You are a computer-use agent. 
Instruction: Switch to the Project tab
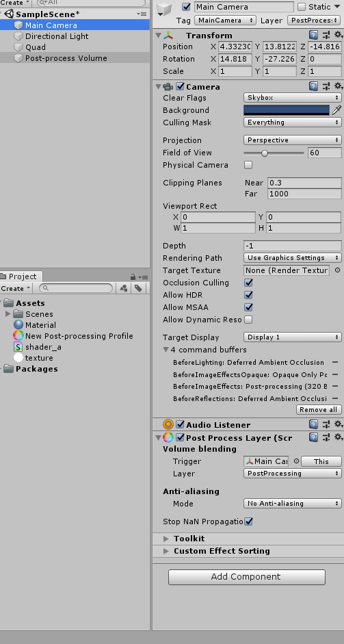coord(20,276)
